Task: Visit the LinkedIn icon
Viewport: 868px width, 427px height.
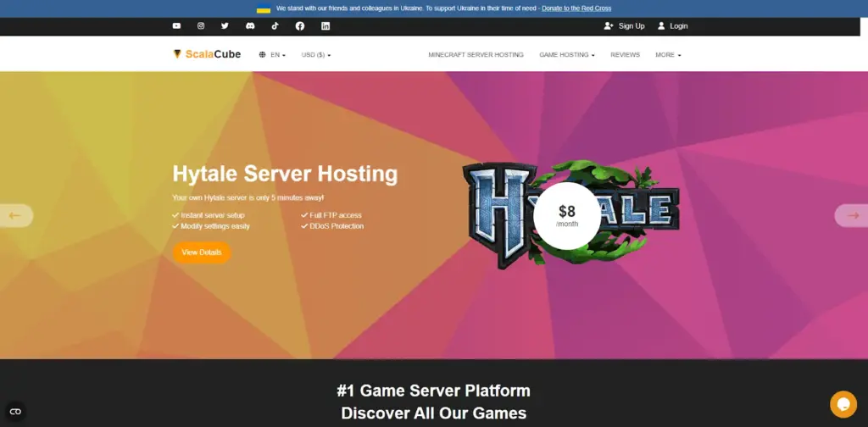Action: (x=325, y=26)
